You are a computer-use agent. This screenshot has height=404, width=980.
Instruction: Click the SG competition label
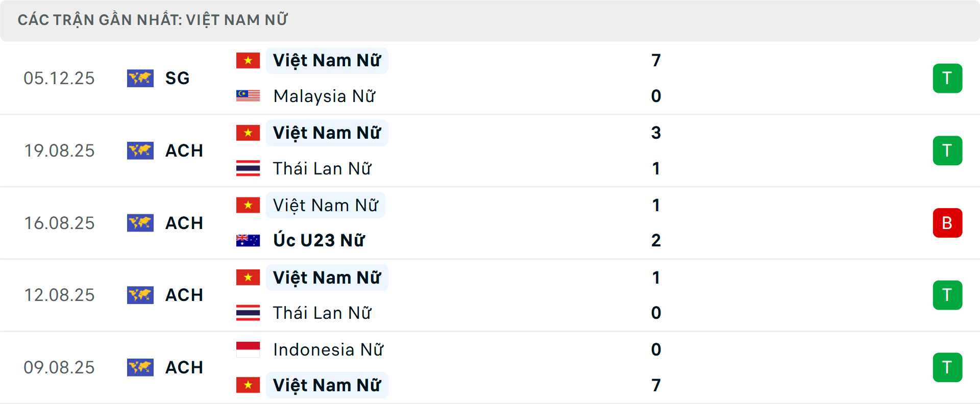pos(177,78)
